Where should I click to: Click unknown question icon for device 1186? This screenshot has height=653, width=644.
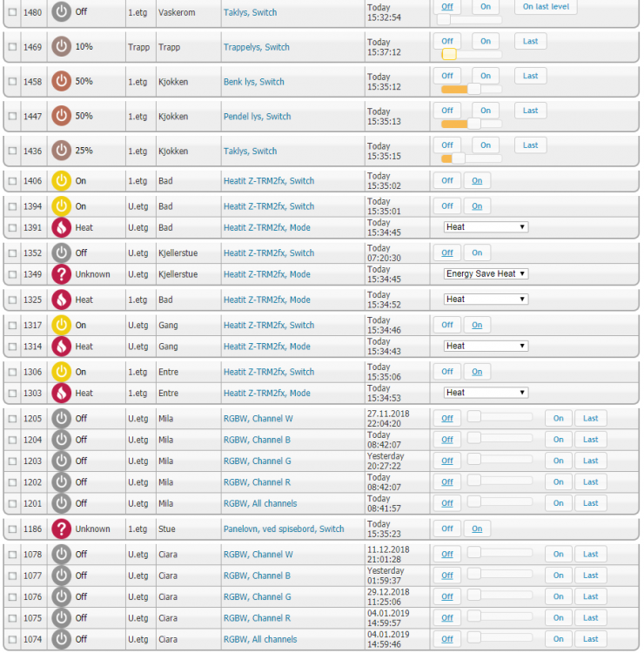pos(61,528)
